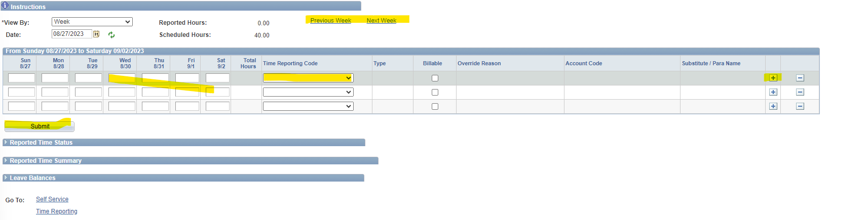Click Fri 9/1 hours field, third row
The width and height of the screenshot is (868, 220).
187,106
